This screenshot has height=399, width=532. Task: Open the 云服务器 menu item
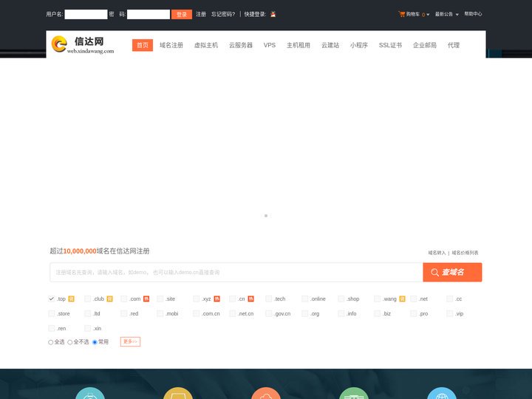pos(241,45)
